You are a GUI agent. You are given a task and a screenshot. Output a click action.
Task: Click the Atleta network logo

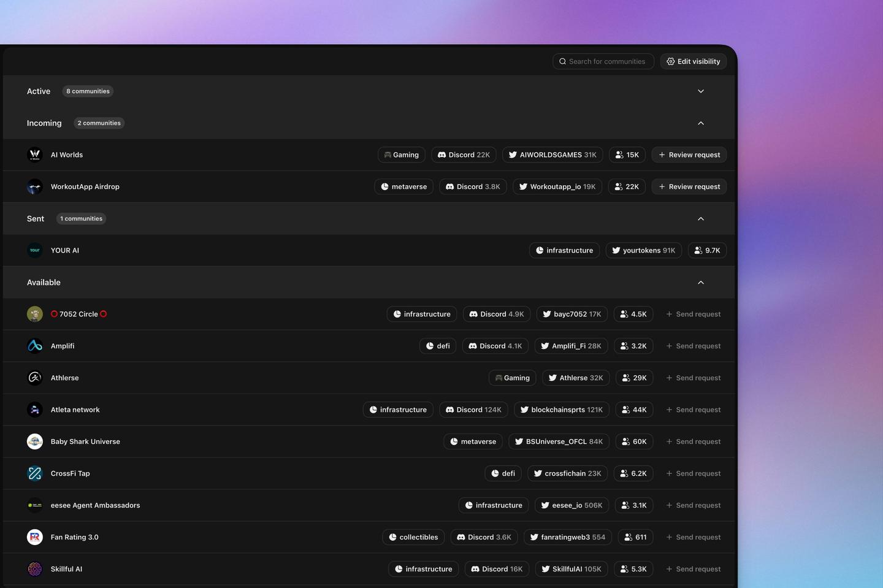(x=35, y=410)
